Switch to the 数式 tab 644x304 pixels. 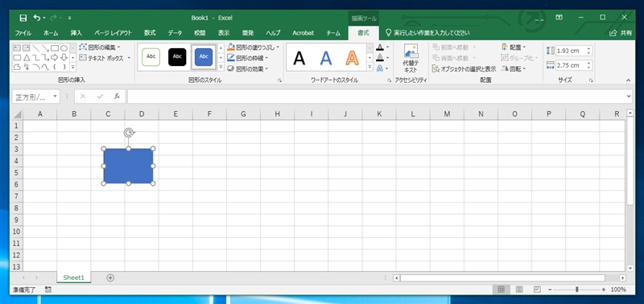click(150, 33)
